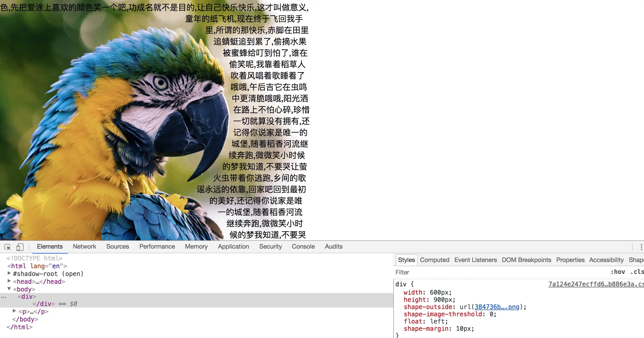Toggle :hov element state panel

(618, 272)
